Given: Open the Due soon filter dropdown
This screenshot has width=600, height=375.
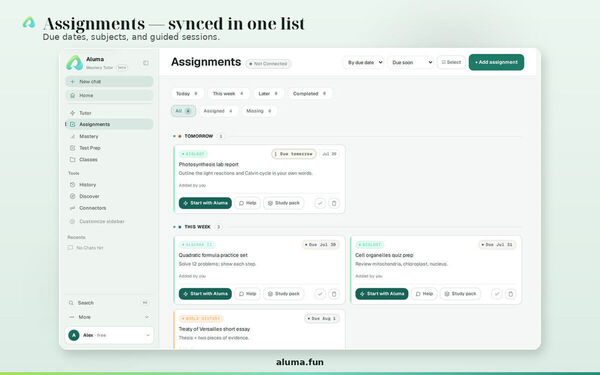Looking at the screenshot, I should tap(411, 62).
